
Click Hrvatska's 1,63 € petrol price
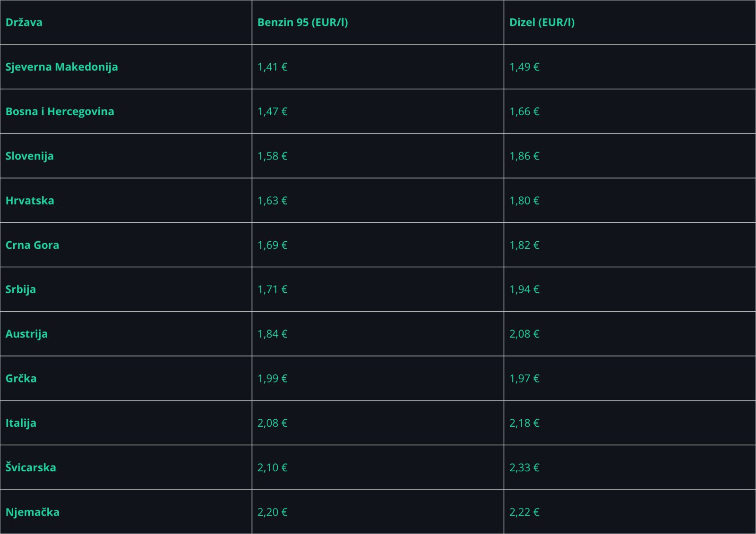(x=272, y=200)
